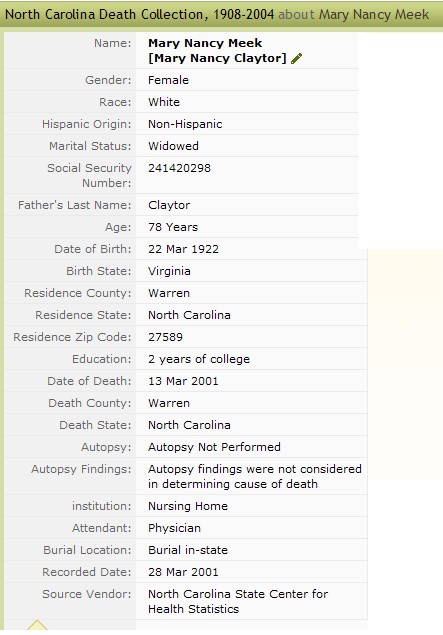Click the Social Security Number value

(x=179, y=168)
